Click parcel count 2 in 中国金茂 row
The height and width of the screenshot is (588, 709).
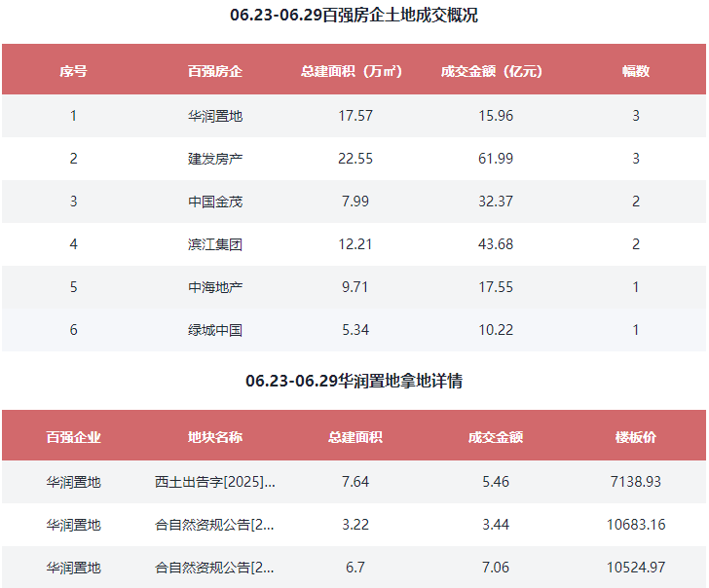click(x=636, y=202)
